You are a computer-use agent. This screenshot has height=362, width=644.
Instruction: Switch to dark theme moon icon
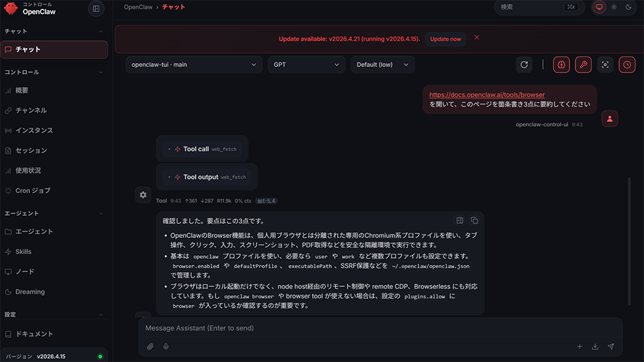pyautogui.click(x=629, y=7)
